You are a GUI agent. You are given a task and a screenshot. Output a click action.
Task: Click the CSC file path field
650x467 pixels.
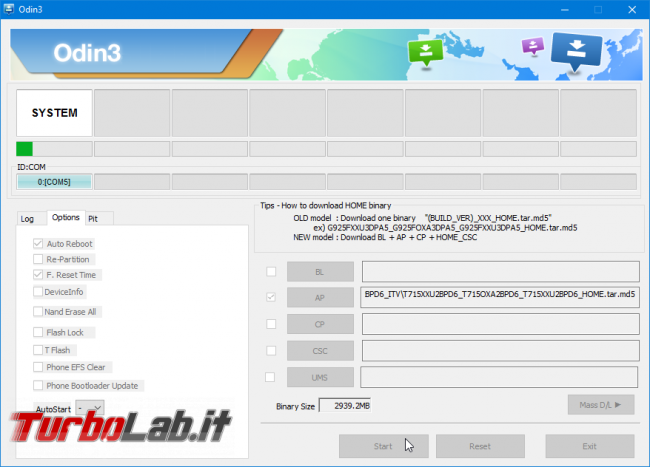click(500, 351)
